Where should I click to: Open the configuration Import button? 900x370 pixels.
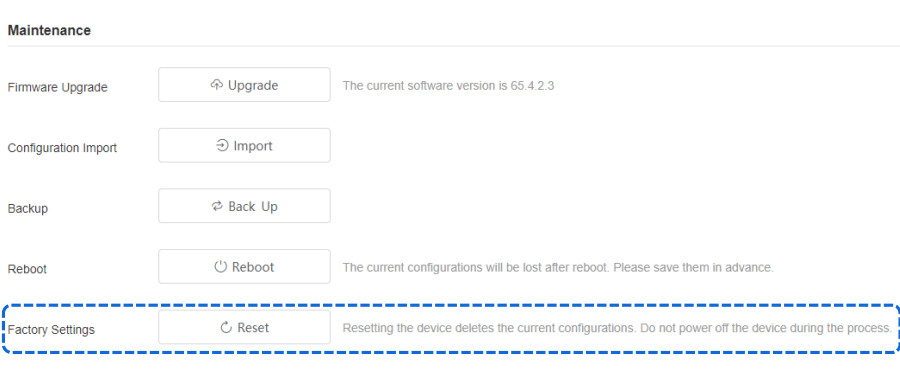click(245, 146)
